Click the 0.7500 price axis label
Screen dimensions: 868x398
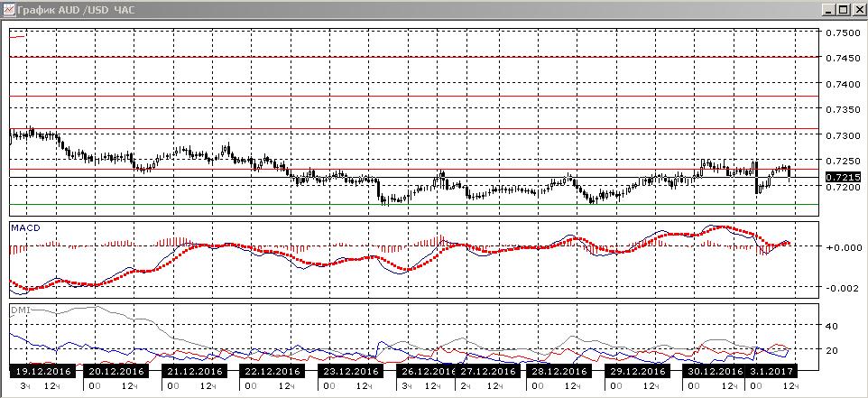point(842,33)
